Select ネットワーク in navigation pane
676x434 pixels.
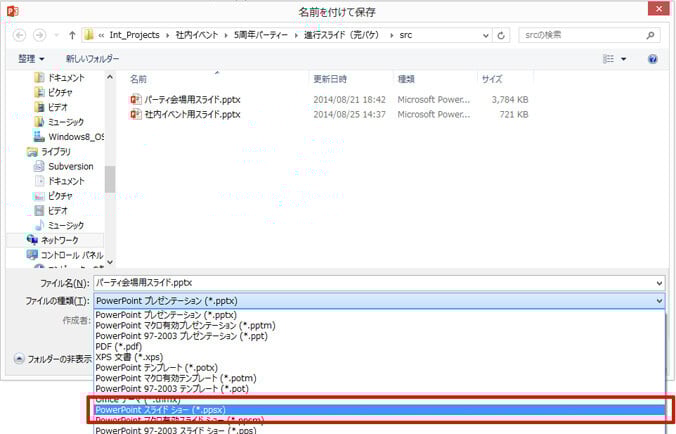[x=59, y=240]
